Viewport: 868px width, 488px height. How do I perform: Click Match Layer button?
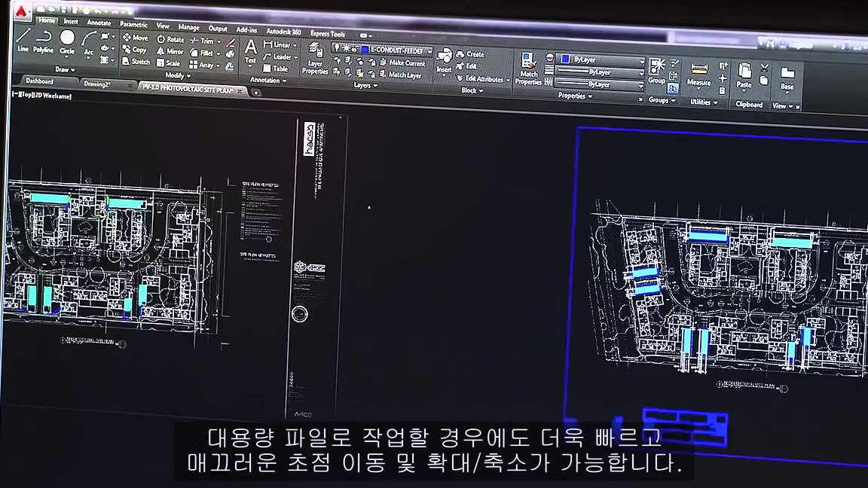[400, 75]
